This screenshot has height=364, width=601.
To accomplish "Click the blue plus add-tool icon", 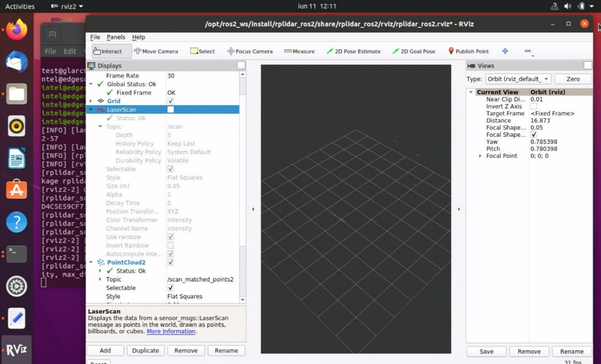I will (x=505, y=51).
